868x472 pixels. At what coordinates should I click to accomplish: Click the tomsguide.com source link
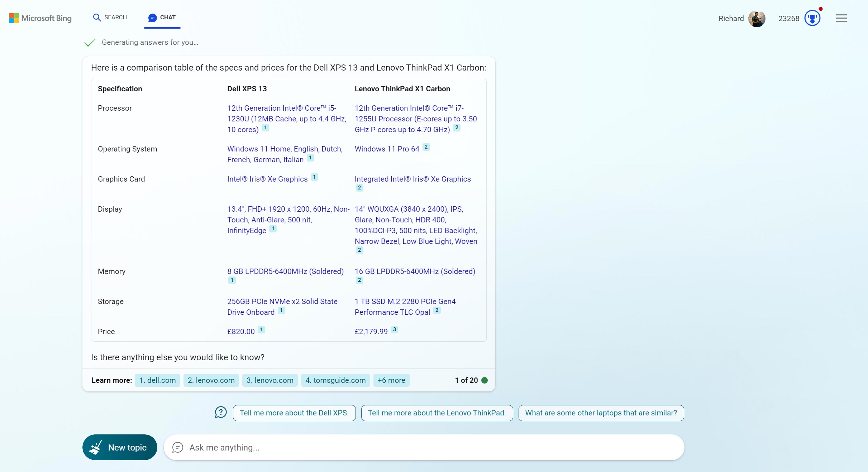(335, 380)
